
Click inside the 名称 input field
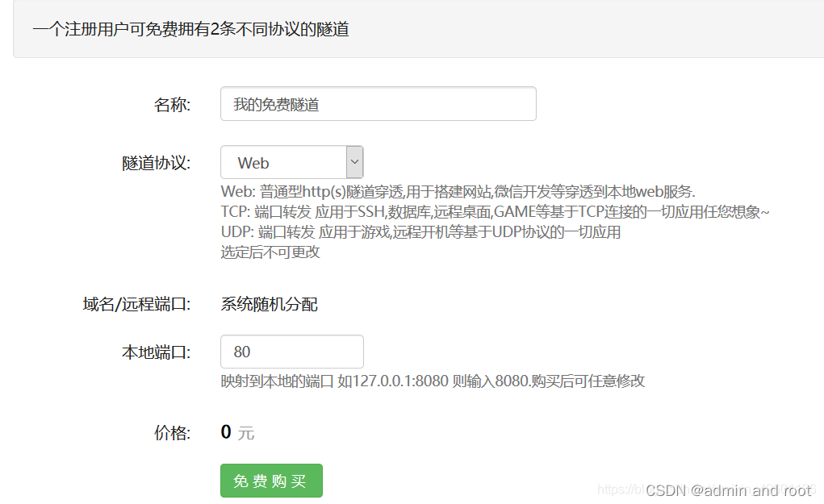pos(378,103)
